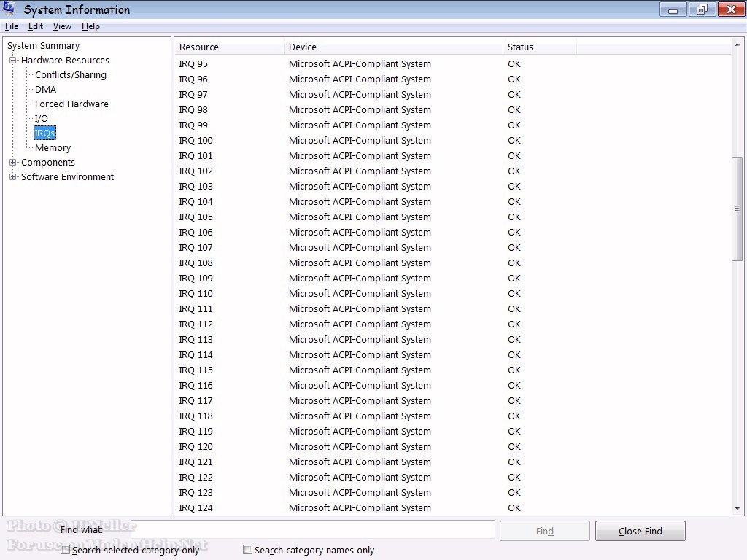Select the IRQ 103 row
The height and width of the screenshot is (560, 747).
pos(452,186)
